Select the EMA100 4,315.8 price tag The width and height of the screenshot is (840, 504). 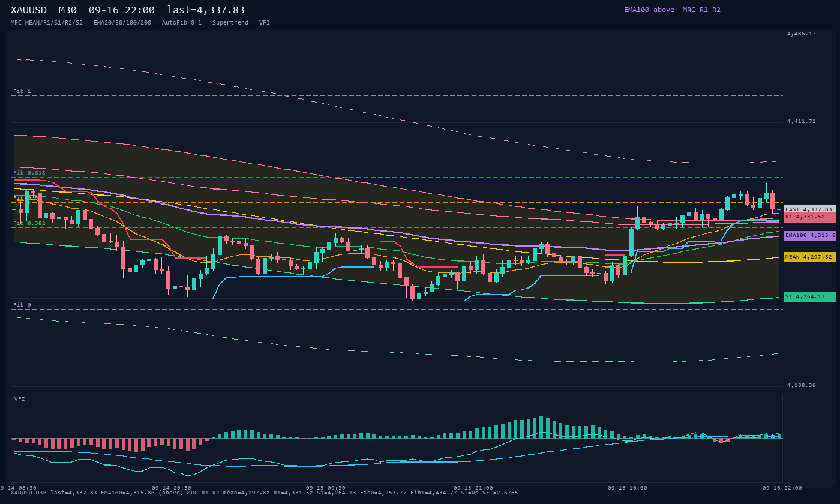click(x=809, y=236)
